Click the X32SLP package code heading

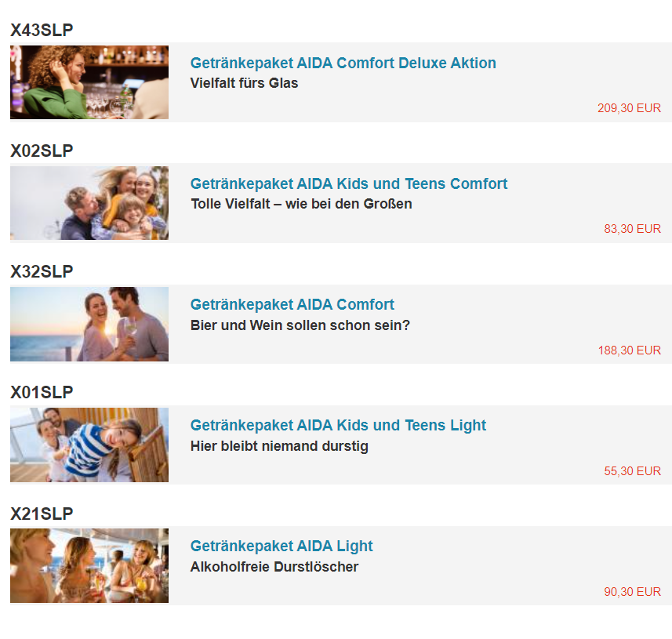pyautogui.click(x=42, y=272)
